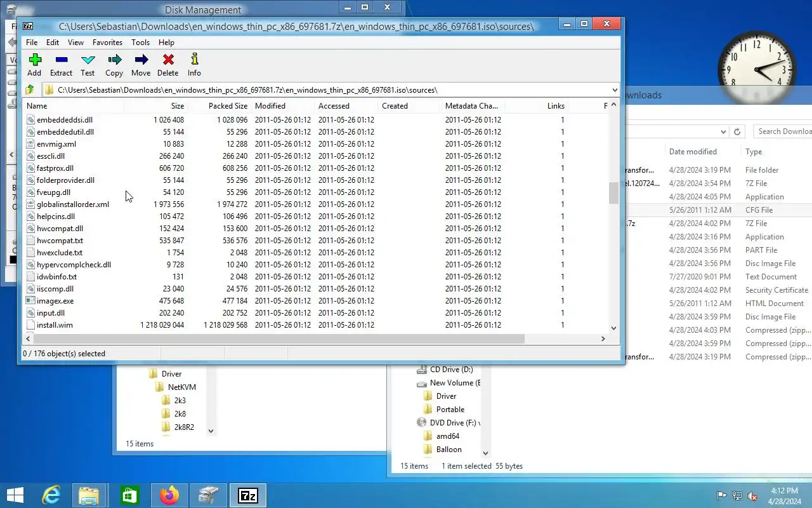Screen dimensions: 812x508
Task: Open the Store icon on taskbar
Action: tap(129, 495)
